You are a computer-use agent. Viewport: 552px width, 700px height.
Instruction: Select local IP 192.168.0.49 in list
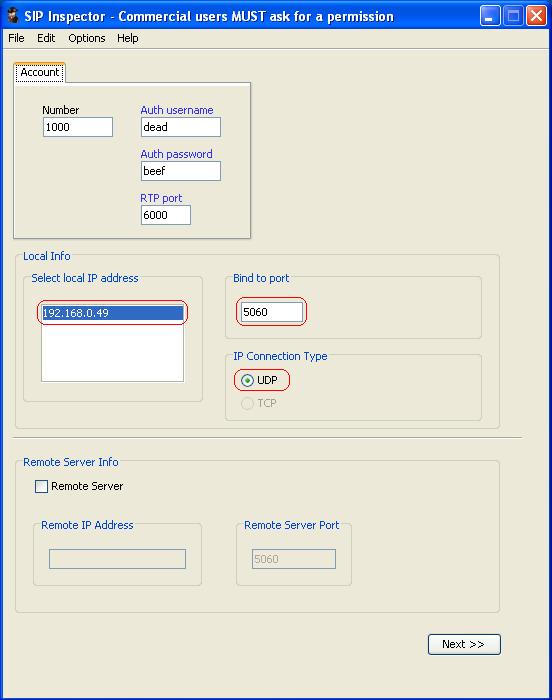tap(113, 313)
